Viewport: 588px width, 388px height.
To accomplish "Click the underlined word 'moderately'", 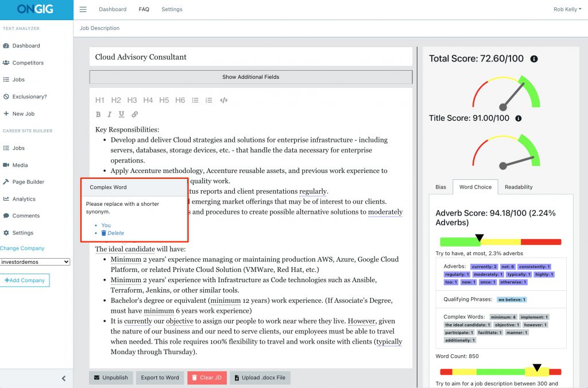I will pos(385,212).
